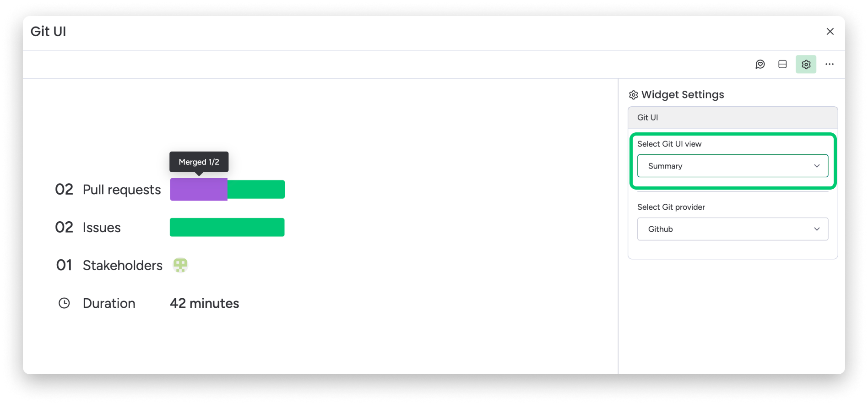Click the Merged 1/2 tooltip label

[199, 162]
